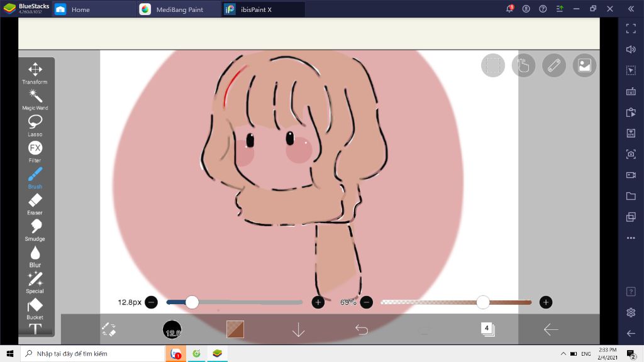The height and width of the screenshot is (362, 644).
Task: Increase opacity with plus button
Action: (x=545, y=302)
